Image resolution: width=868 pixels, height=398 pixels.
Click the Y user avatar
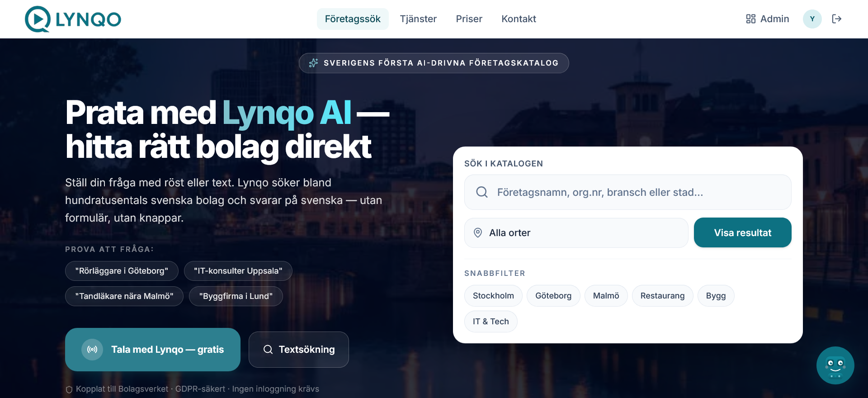(812, 19)
